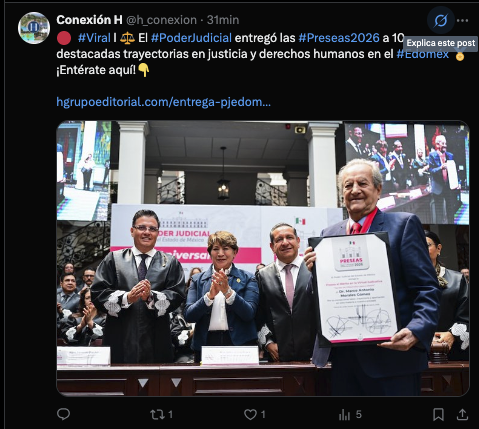Click the retweet count number 1
Image resolution: width=479 pixels, height=429 pixels.
point(170,415)
